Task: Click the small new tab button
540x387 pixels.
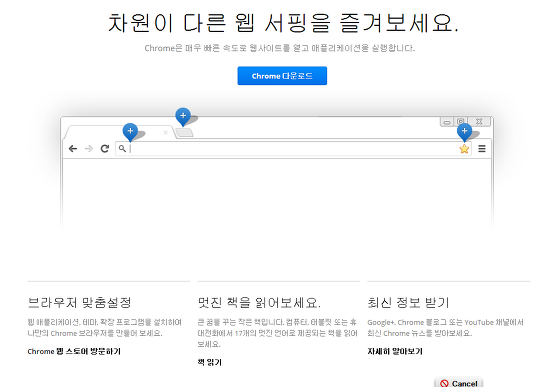Action: [184, 133]
